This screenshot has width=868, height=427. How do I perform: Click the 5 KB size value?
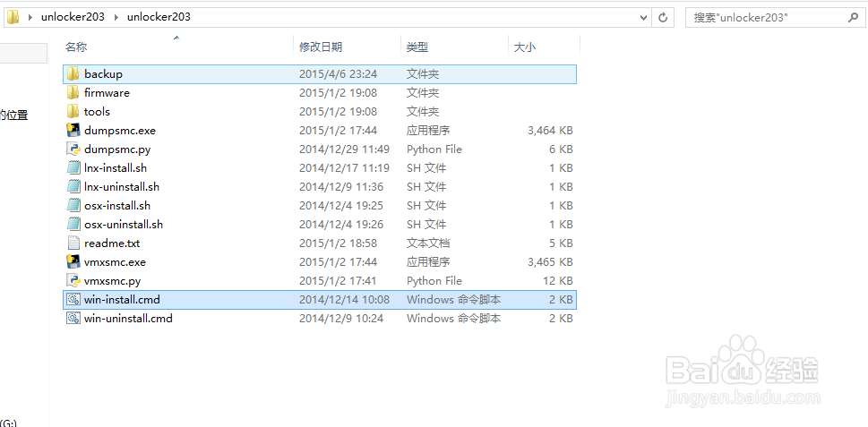click(562, 243)
